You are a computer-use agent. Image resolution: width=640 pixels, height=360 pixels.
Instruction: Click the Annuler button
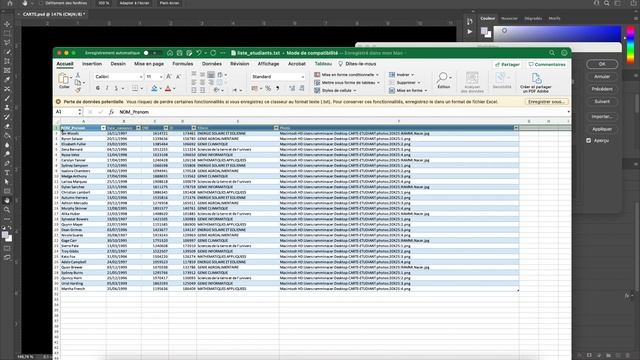point(602,76)
